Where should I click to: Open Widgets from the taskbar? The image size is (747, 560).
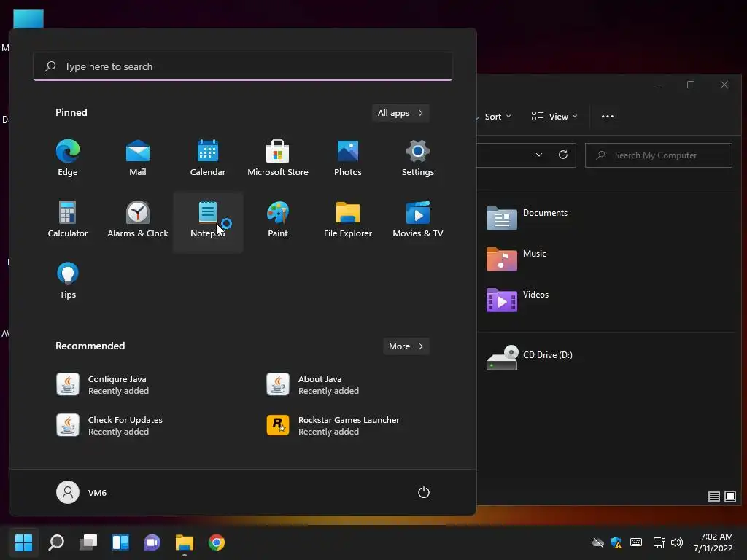point(120,542)
